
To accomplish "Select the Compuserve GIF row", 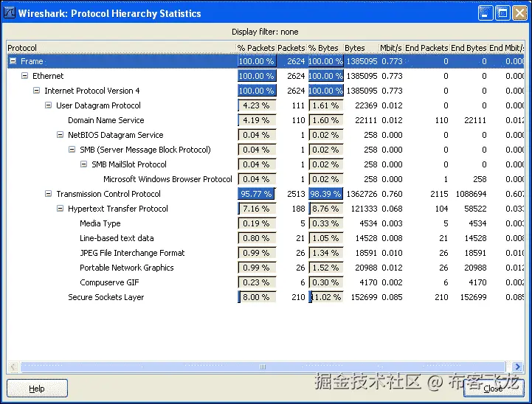I will (266, 282).
